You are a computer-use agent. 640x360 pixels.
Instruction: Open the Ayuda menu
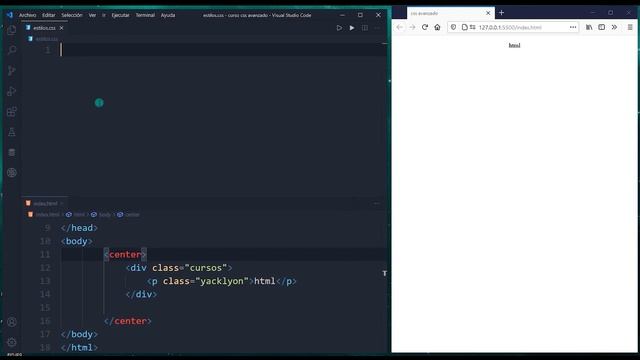pyautogui.click(x=168, y=15)
